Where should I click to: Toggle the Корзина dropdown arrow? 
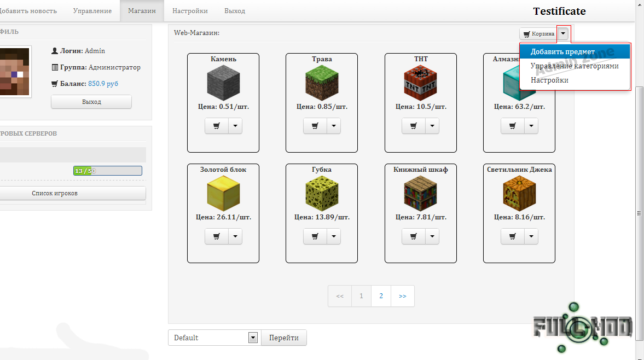[x=563, y=34]
